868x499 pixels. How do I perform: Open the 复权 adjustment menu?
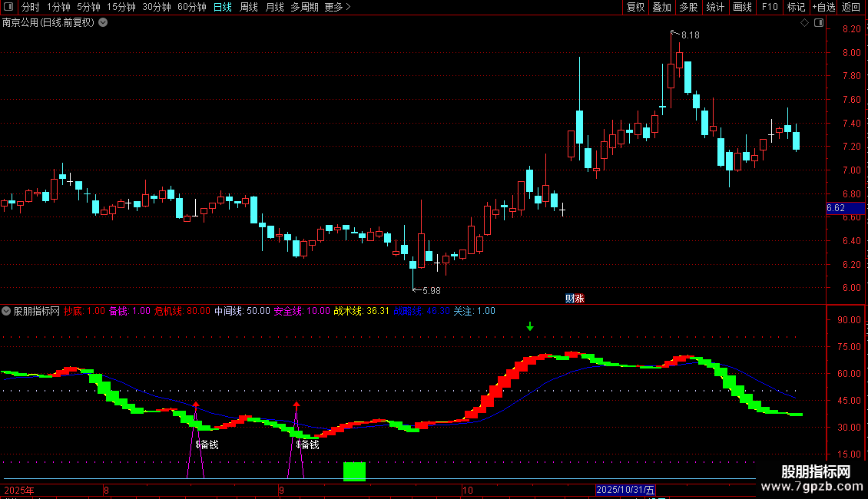[635, 7]
